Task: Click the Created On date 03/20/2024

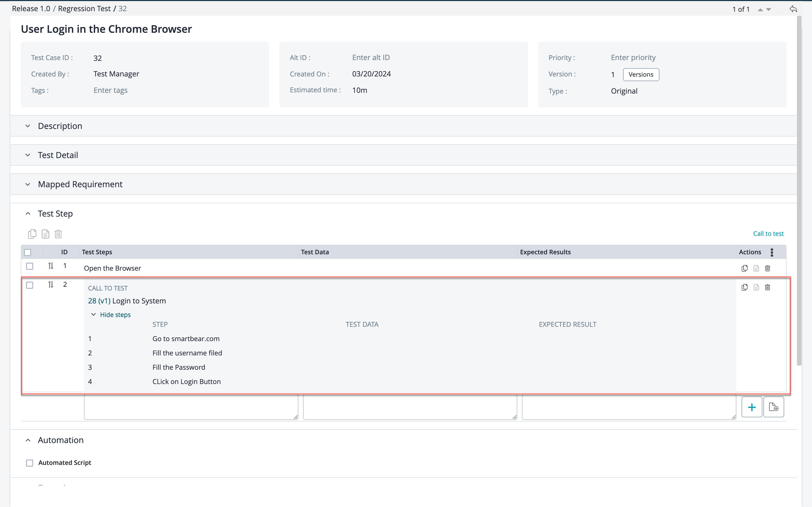Action: (x=371, y=74)
